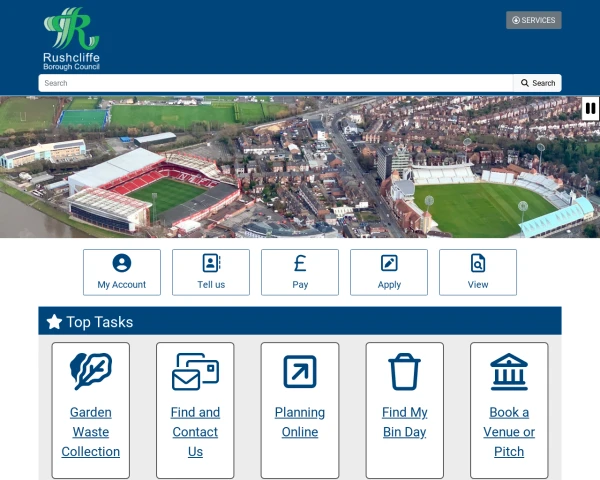
Task: Open the Book a Venue or Pitch link
Action: click(x=509, y=432)
